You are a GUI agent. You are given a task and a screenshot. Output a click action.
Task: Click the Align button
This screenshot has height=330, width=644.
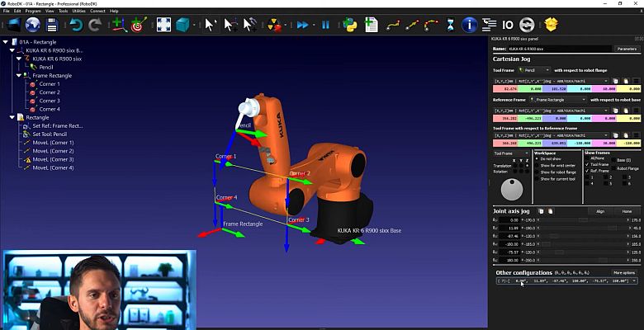click(600, 211)
